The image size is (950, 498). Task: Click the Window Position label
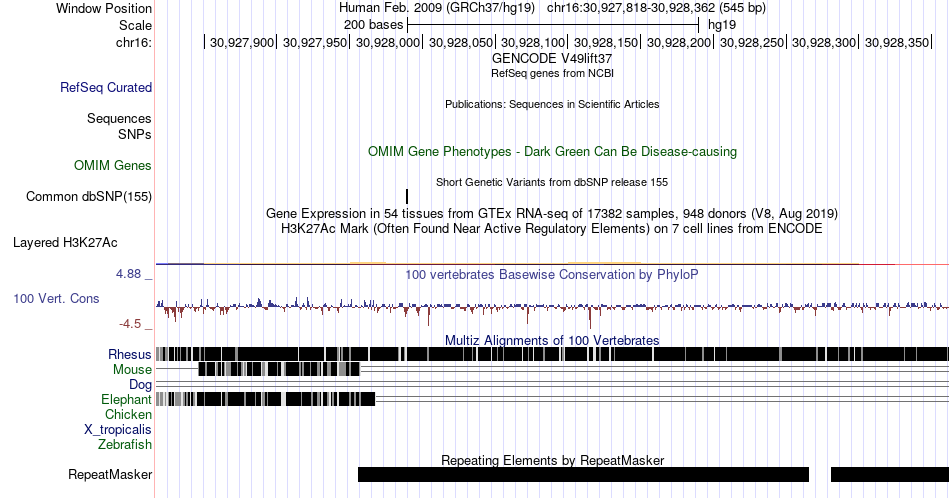[x=104, y=8]
